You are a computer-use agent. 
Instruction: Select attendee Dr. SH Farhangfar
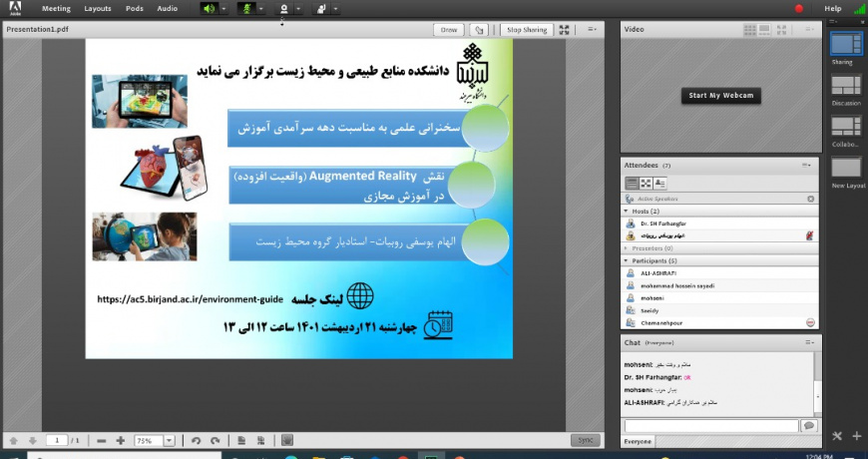719,224
